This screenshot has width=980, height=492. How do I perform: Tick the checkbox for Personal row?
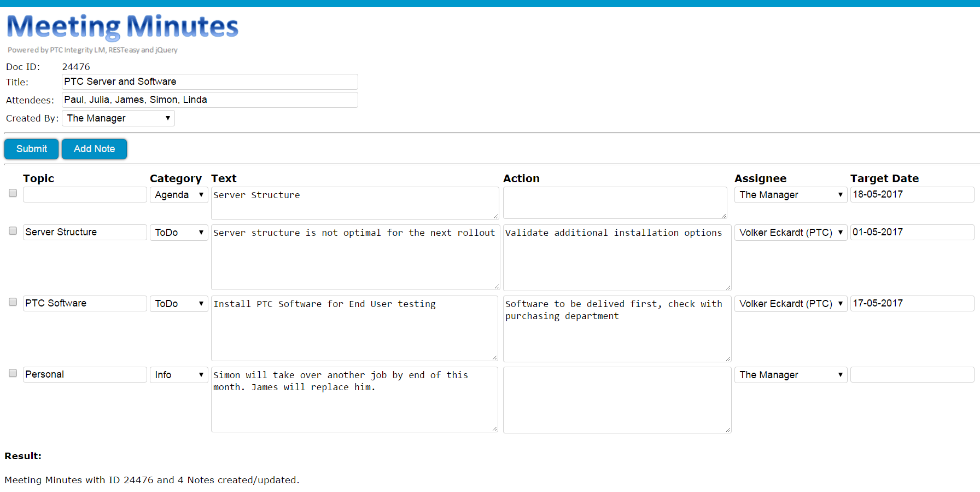click(13, 373)
